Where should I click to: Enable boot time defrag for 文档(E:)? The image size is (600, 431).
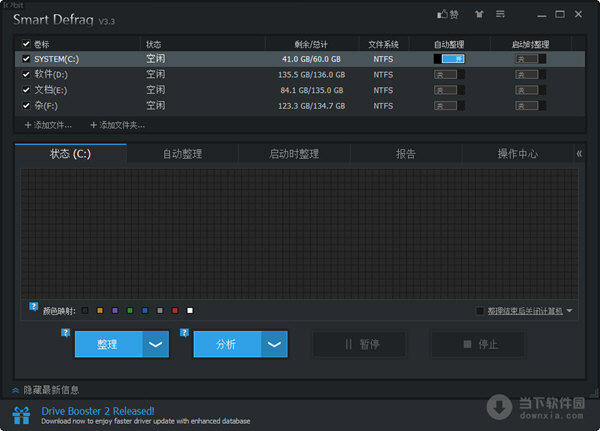click(530, 90)
